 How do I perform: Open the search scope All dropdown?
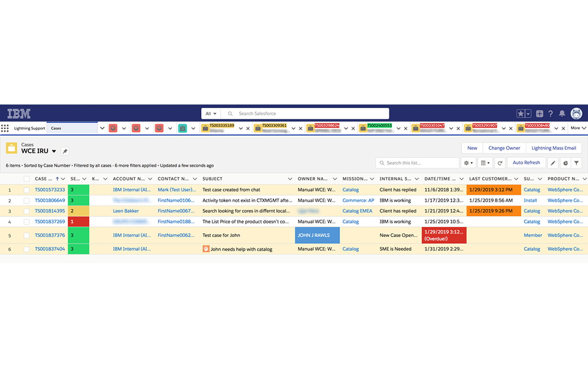211,114
